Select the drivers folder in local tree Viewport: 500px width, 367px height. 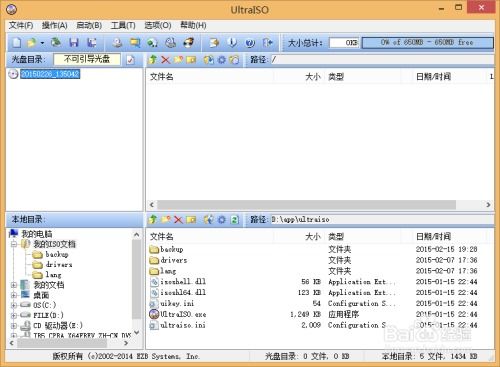pos(59,265)
